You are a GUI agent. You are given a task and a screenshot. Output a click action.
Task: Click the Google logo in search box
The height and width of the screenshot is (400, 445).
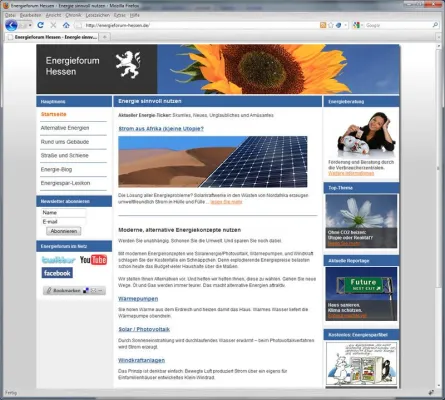356,25
